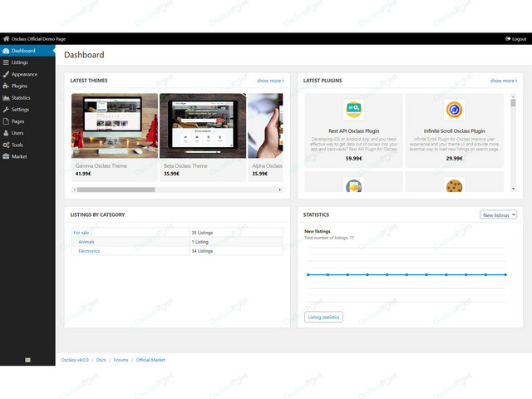Image resolution: width=532 pixels, height=399 pixels.
Task: Click the Settings wrench icon
Action: (x=6, y=110)
